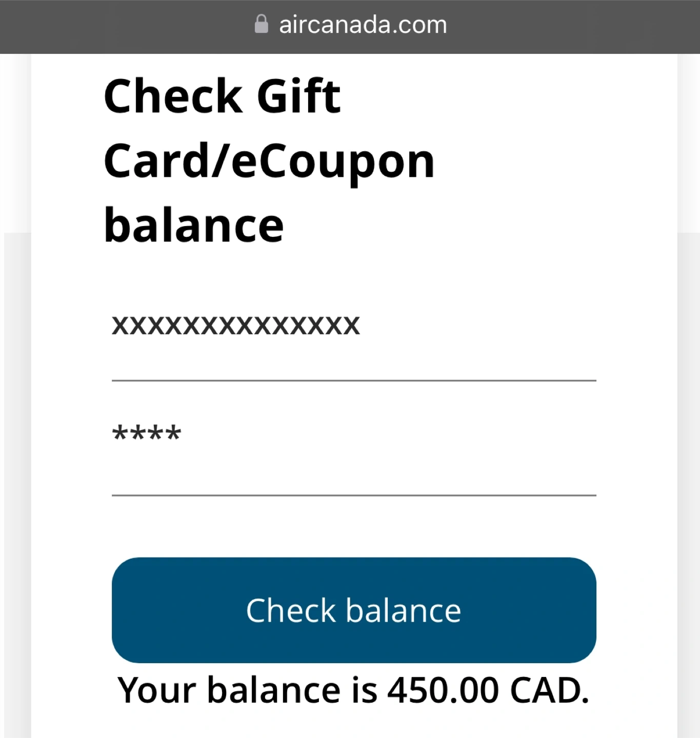Select the 450.00 amount in the result
The height and width of the screenshot is (738, 700).
(443, 690)
